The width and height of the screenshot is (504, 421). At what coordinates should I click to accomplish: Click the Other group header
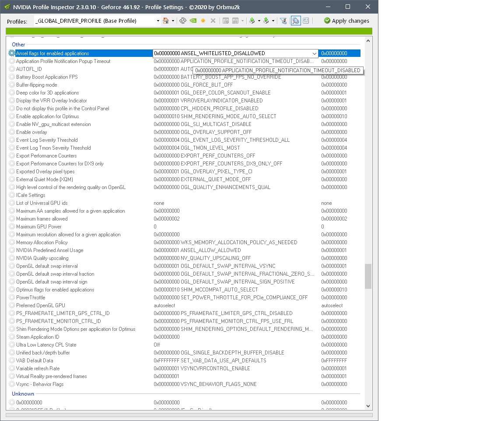(x=18, y=45)
